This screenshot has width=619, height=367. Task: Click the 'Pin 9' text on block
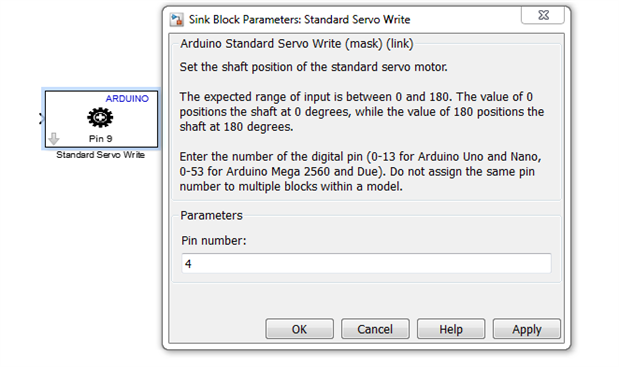coord(100,139)
